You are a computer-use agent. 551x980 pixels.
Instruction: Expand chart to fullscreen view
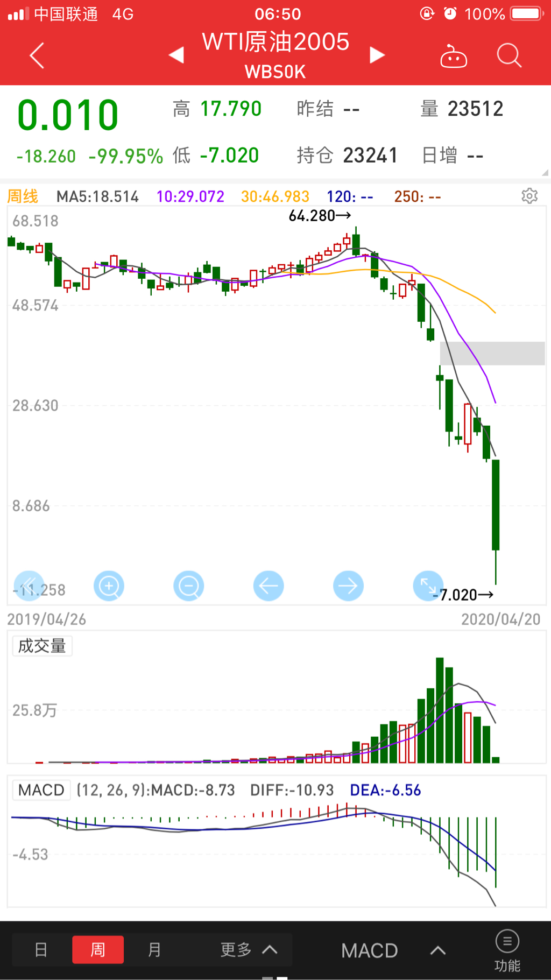[x=428, y=586]
